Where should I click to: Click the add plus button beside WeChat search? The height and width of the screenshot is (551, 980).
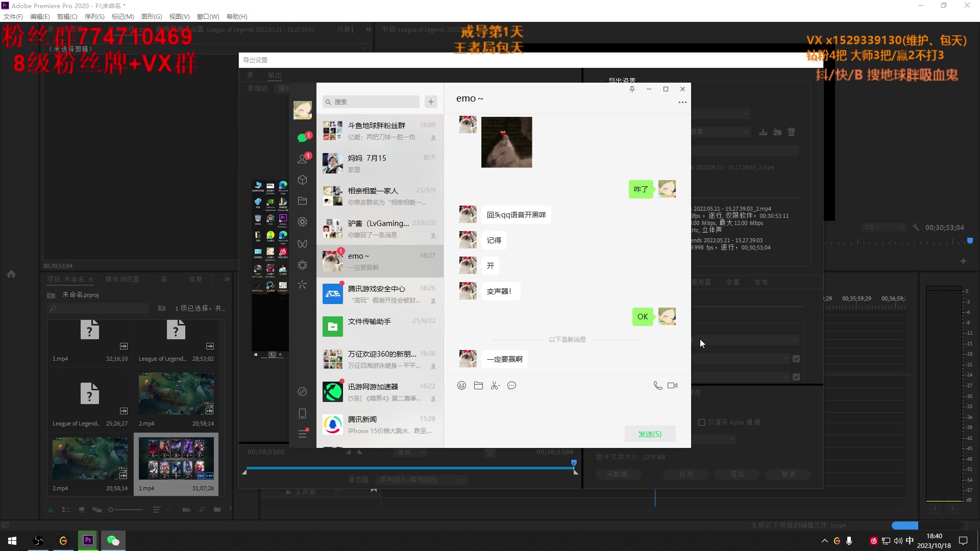pos(431,102)
